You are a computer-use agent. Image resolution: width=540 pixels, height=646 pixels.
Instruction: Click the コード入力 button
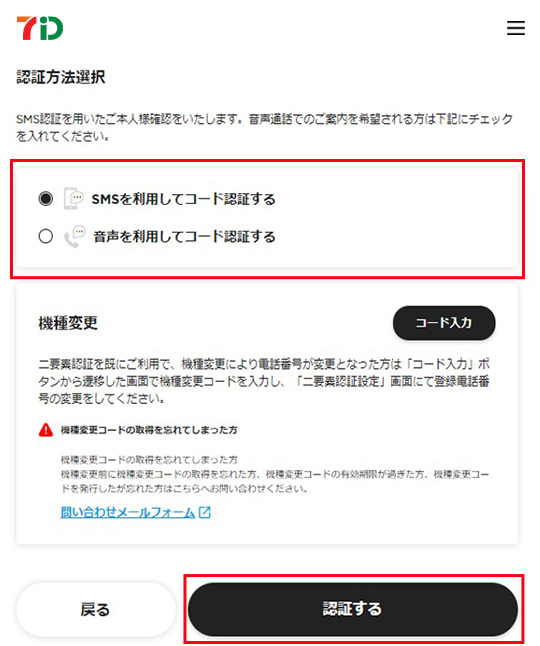click(x=444, y=323)
